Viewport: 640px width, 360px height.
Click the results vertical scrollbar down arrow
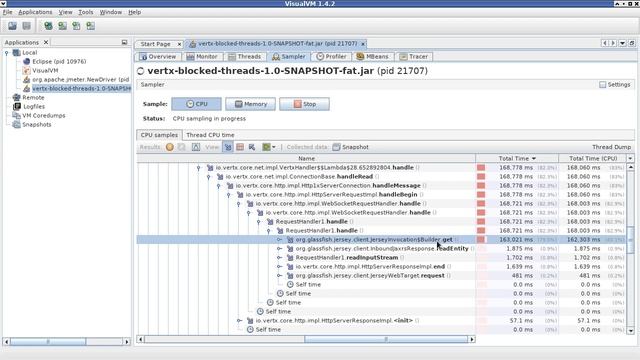pyautogui.click(x=630, y=331)
